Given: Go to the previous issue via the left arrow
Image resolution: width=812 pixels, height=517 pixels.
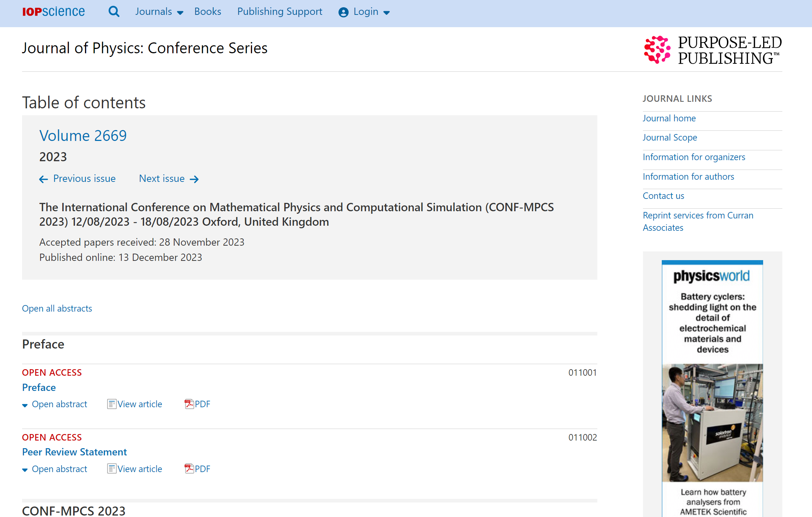Looking at the screenshot, I should pyautogui.click(x=43, y=179).
